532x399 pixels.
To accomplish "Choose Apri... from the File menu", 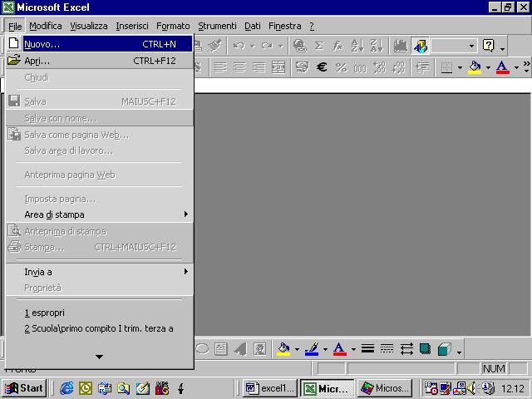I will pos(100,61).
